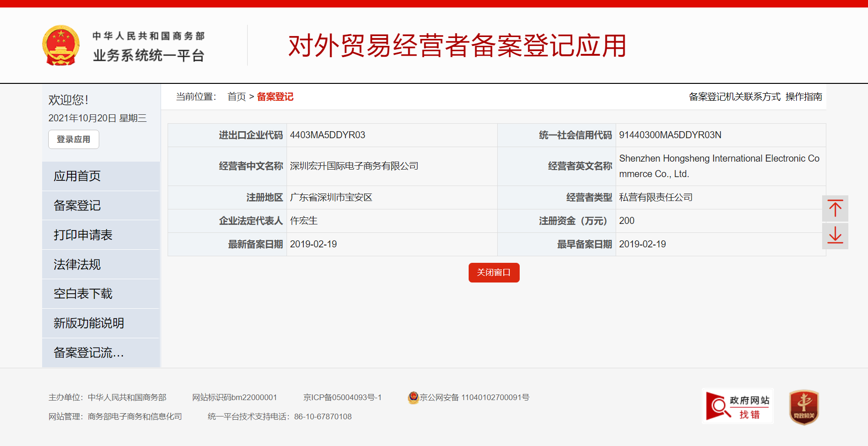
Task: Click 主办单位: 中华人民共和国商务部 footer text
Action: (107, 397)
